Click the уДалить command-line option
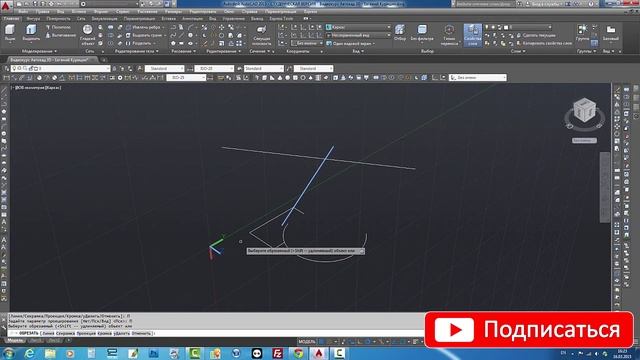The width and height of the screenshot is (640, 360). (122, 333)
